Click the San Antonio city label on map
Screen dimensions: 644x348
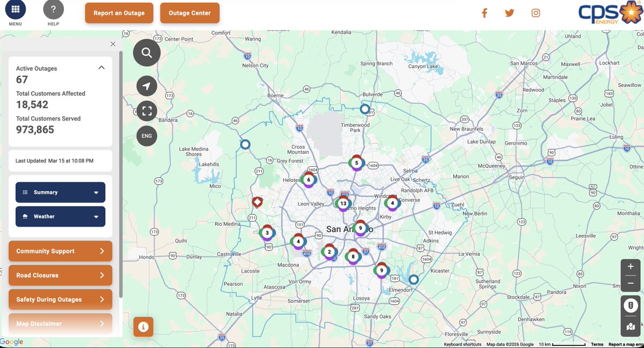349,229
